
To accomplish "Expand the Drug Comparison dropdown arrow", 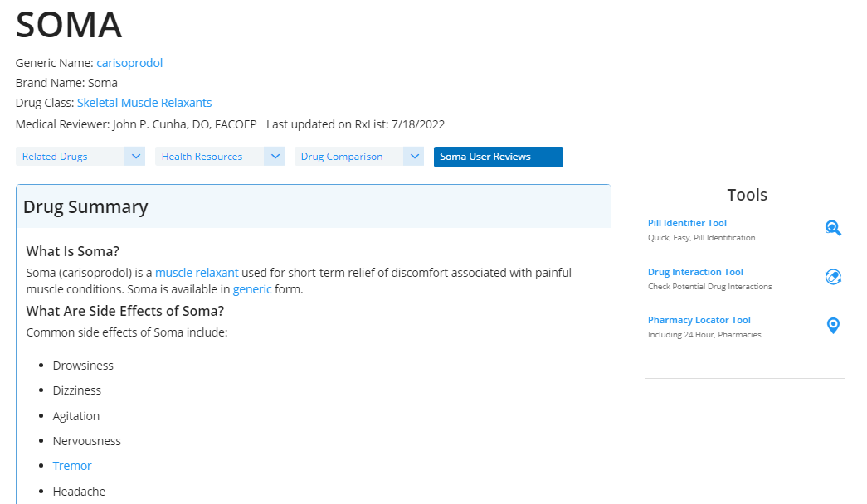I will pos(414,157).
